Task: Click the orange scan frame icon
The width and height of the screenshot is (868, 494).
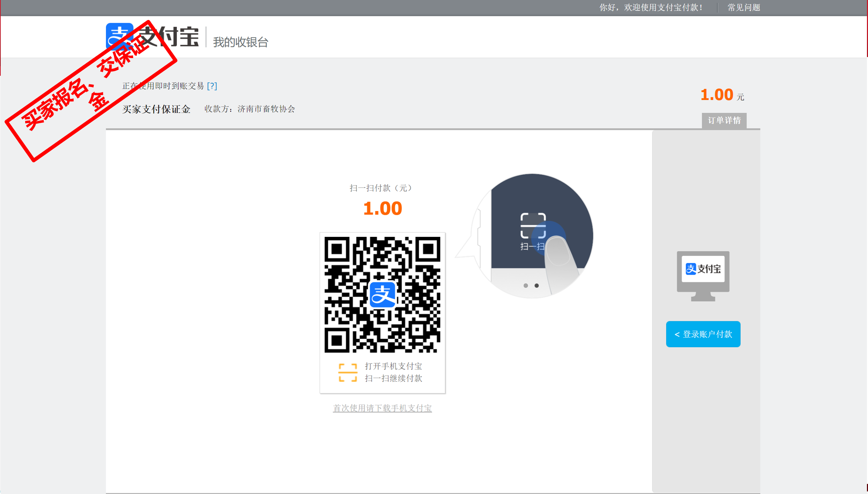Action: coord(347,372)
